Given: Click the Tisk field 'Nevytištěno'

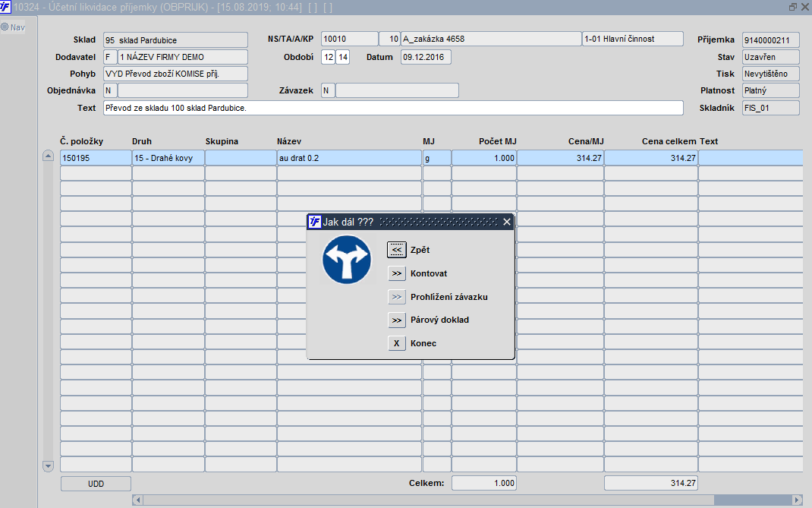Looking at the screenshot, I should coord(770,74).
